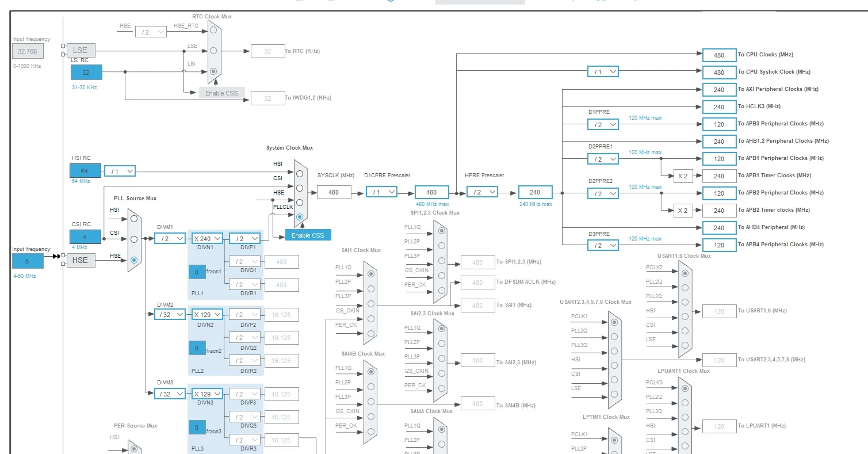Click the HSE oscillator block

click(81, 260)
